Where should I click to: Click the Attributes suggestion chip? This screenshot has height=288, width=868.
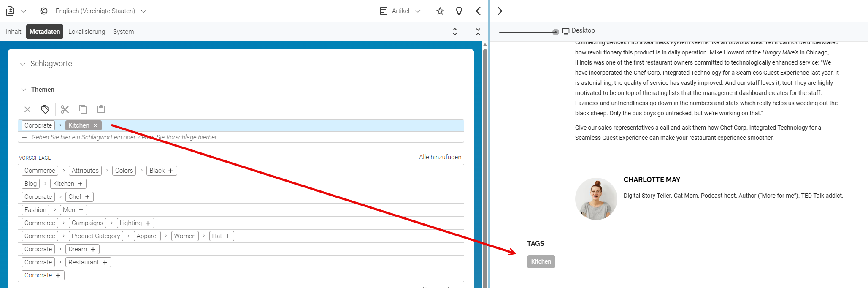click(85, 171)
